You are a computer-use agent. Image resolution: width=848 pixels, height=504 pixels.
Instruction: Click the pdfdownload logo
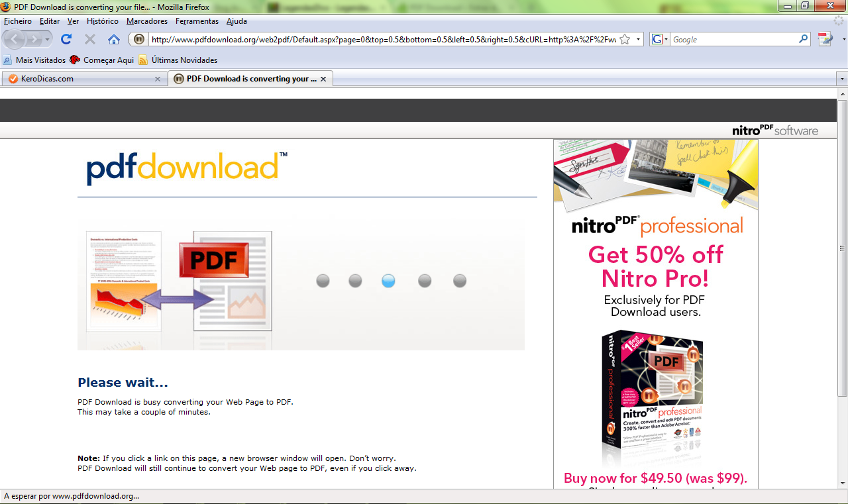[187, 169]
